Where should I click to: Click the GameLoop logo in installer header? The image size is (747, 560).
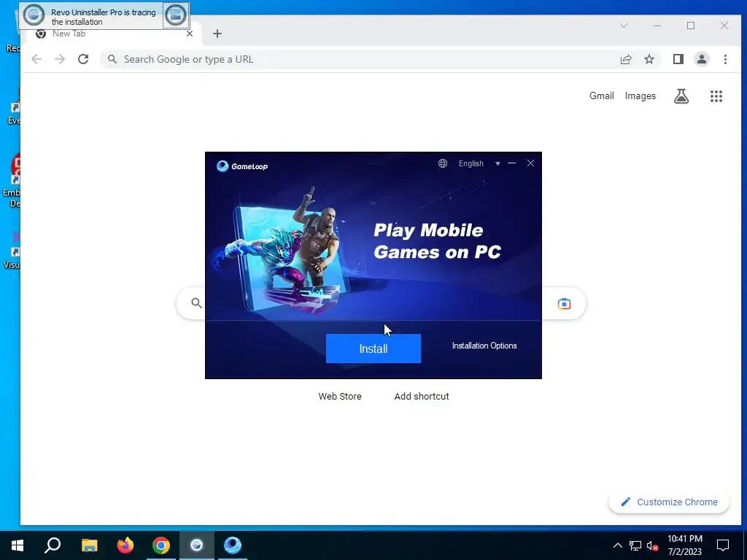pyautogui.click(x=242, y=166)
